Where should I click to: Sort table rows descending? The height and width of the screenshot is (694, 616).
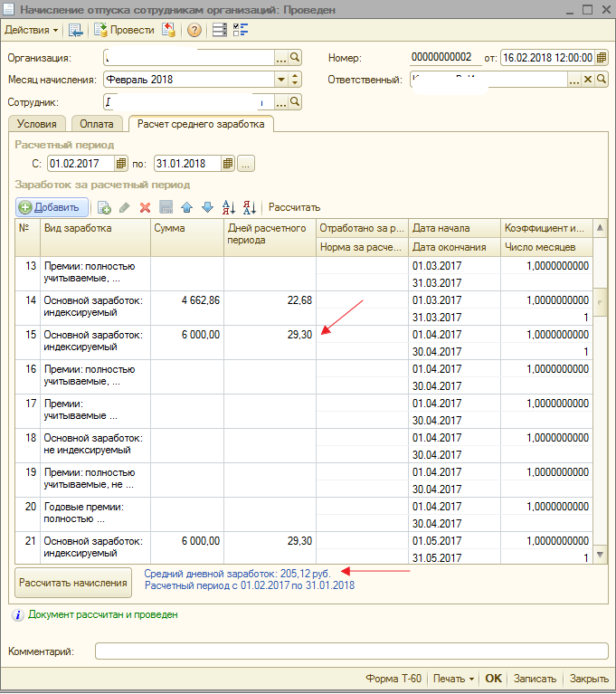pos(250,207)
